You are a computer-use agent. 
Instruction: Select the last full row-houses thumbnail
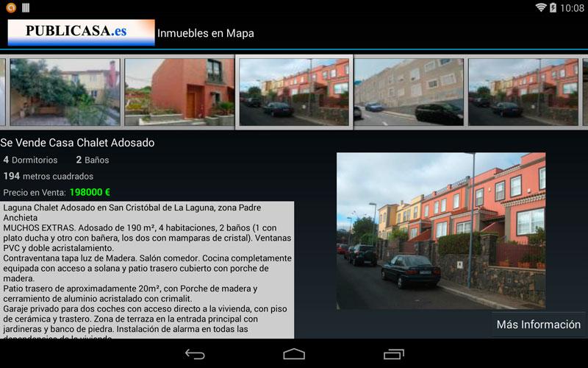click(x=523, y=92)
